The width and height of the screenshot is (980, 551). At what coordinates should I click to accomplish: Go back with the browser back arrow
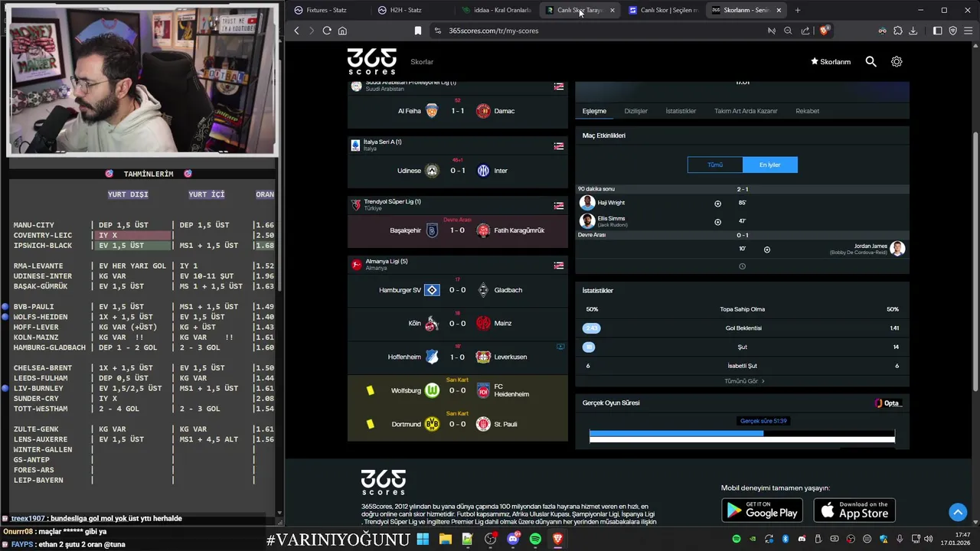(x=297, y=31)
